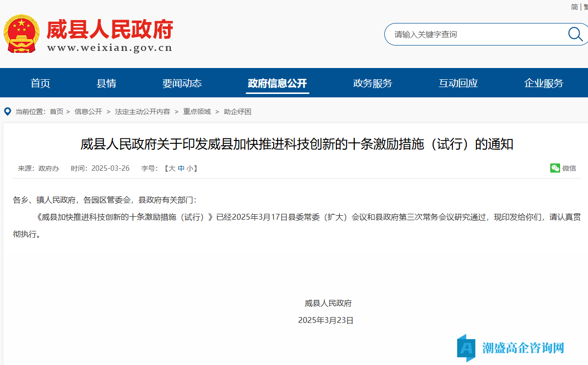The width and height of the screenshot is (588, 365).
Task: Click 首页 link in the breadcrumb
Action: tap(56, 112)
